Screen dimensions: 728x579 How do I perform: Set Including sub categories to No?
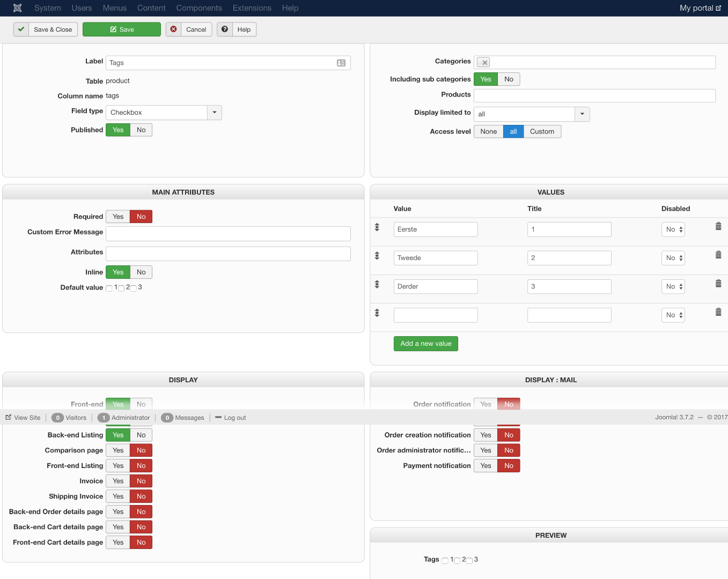pyautogui.click(x=509, y=79)
